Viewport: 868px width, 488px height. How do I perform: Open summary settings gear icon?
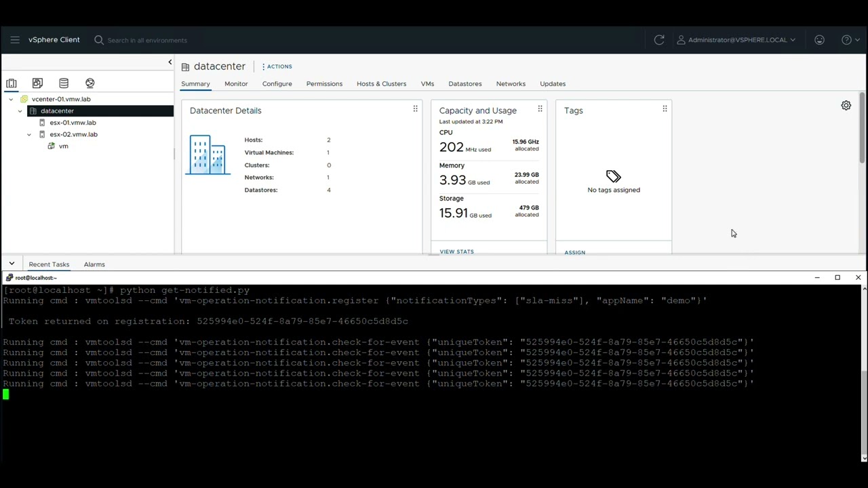[846, 106]
